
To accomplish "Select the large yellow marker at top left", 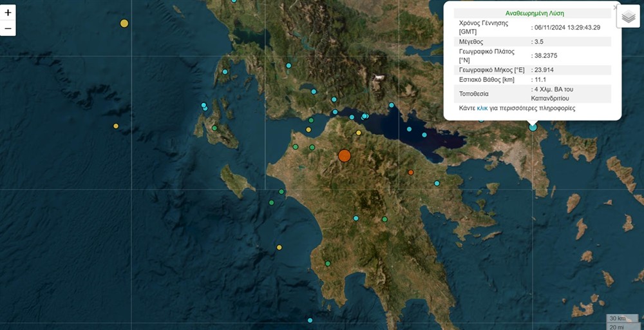I will click(124, 23).
